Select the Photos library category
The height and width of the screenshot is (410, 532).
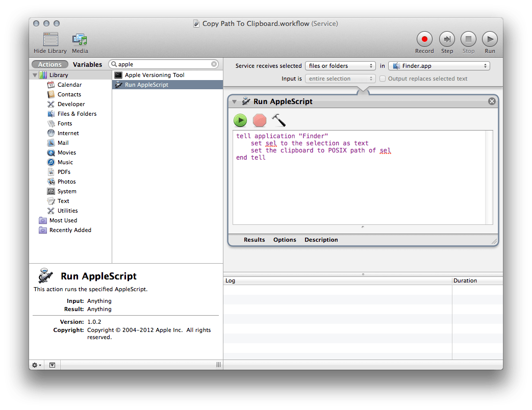(x=66, y=182)
